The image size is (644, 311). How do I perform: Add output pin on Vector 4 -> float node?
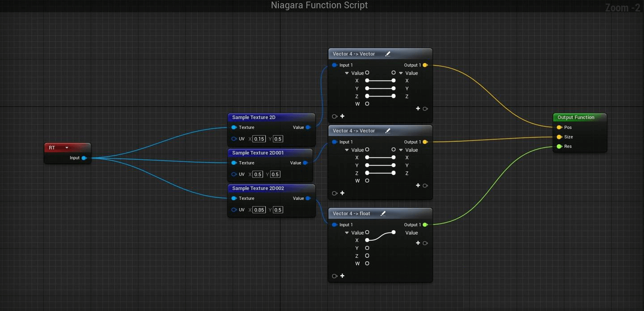(418, 243)
